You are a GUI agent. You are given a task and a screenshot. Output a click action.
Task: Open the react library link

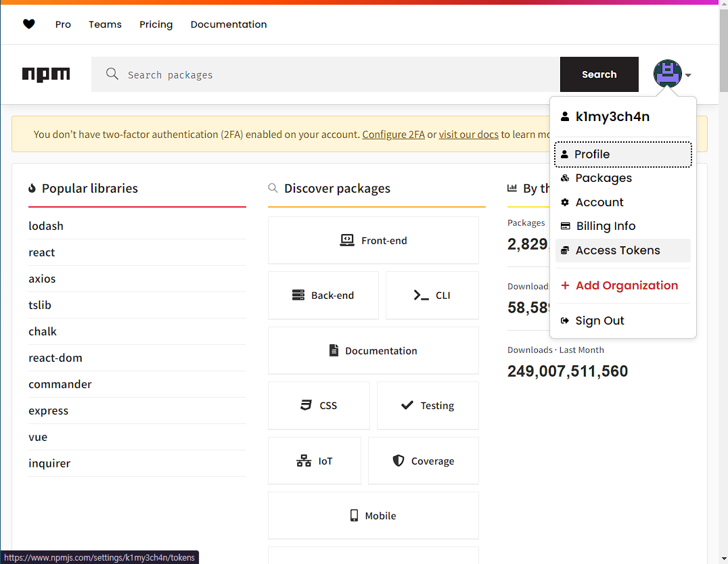click(x=42, y=252)
